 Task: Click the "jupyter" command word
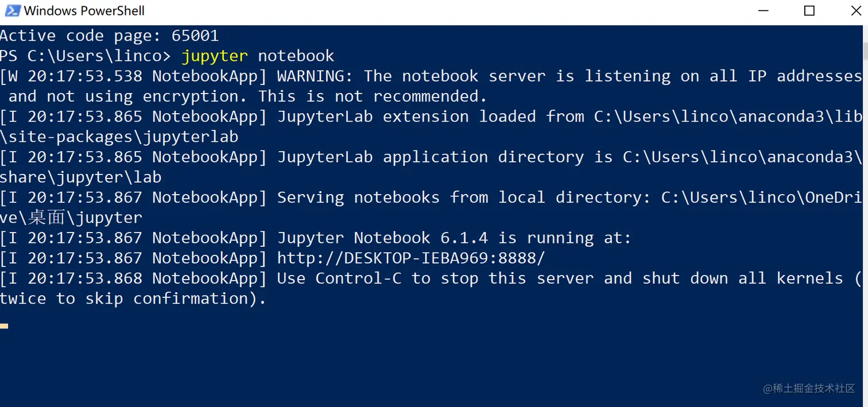click(215, 56)
